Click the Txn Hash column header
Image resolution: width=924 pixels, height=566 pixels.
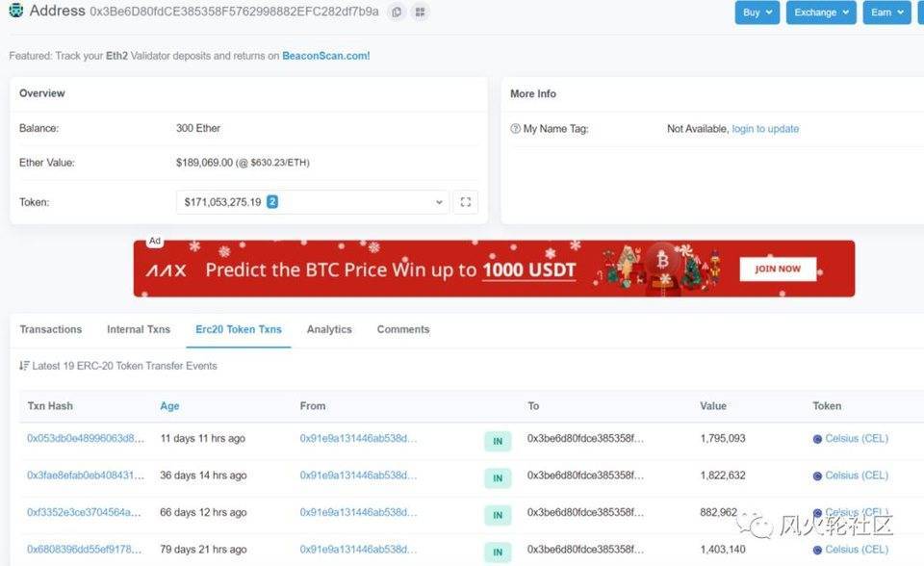tap(50, 406)
